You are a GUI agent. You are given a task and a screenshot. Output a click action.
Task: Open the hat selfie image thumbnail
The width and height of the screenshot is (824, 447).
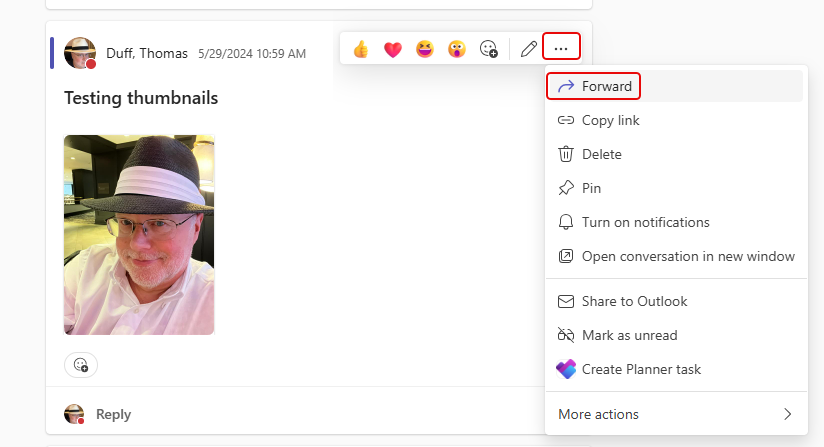tap(139, 235)
